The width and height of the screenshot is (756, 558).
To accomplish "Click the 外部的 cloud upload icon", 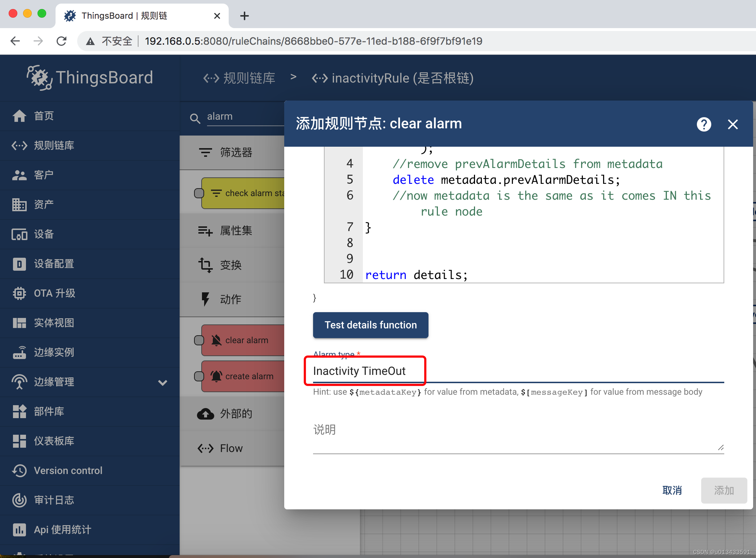I will 206,414.
